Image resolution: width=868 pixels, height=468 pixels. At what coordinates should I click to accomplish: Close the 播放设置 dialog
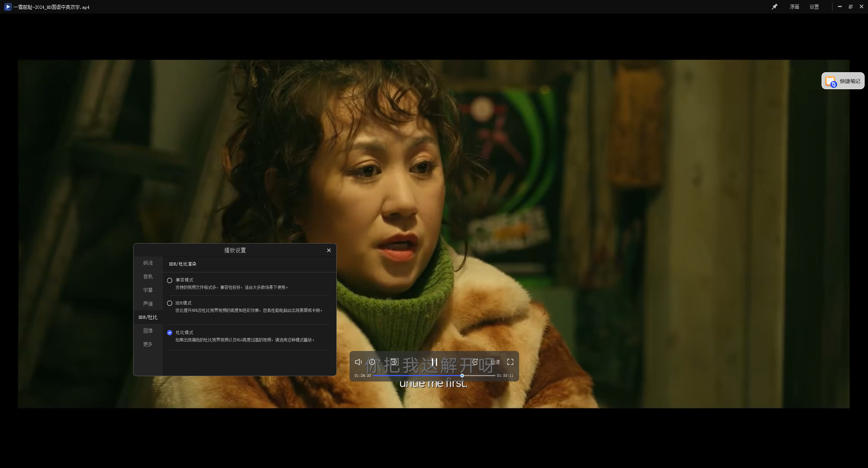329,250
